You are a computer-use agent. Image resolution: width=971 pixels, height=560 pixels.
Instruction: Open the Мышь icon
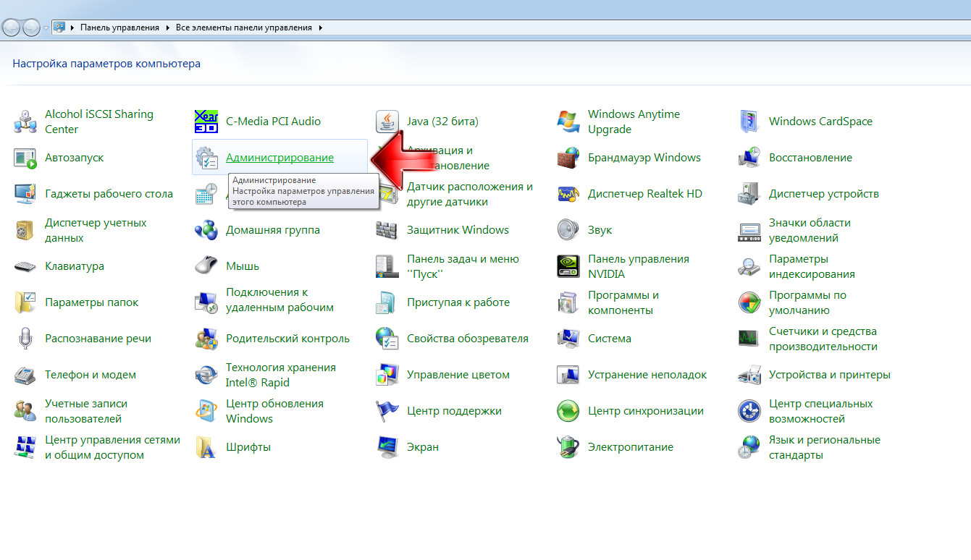[206, 266]
